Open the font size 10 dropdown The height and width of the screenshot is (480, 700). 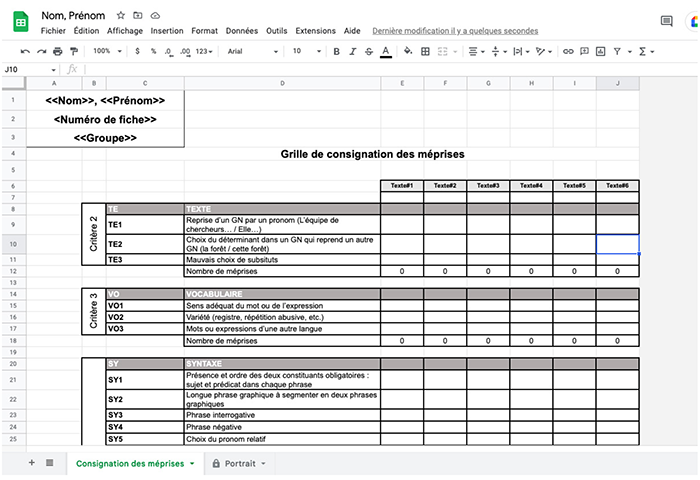pyautogui.click(x=307, y=51)
